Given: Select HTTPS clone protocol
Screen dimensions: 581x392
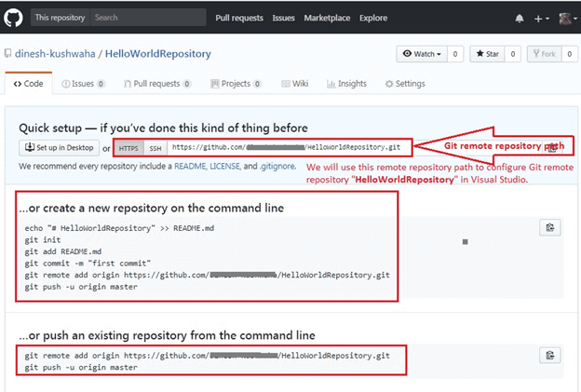Looking at the screenshot, I should [x=128, y=148].
